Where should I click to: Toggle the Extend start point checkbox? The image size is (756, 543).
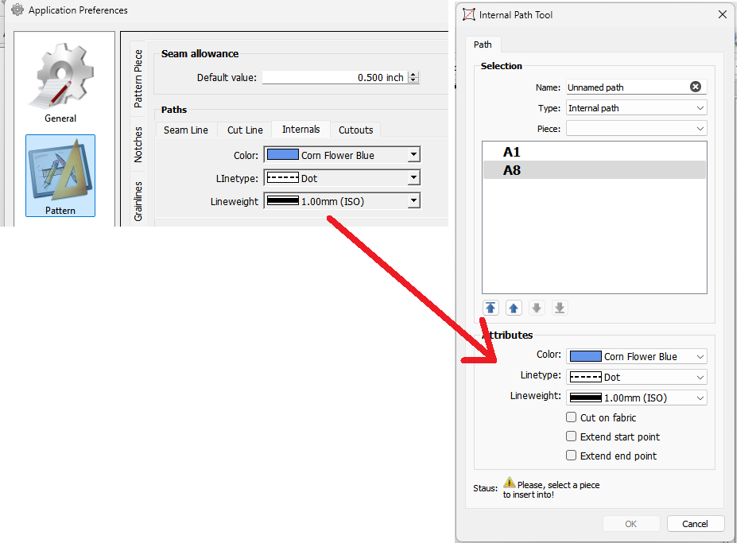click(571, 436)
